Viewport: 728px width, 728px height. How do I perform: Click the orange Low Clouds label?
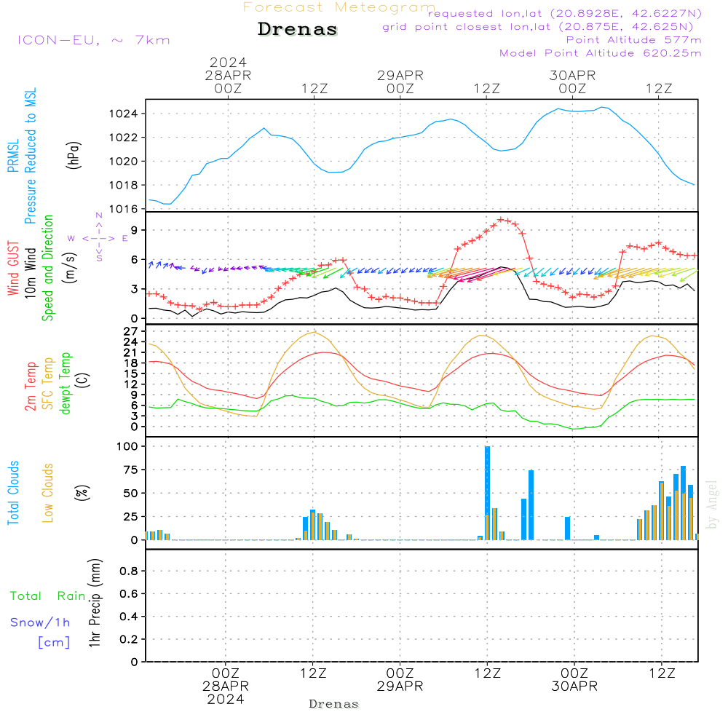(48, 492)
